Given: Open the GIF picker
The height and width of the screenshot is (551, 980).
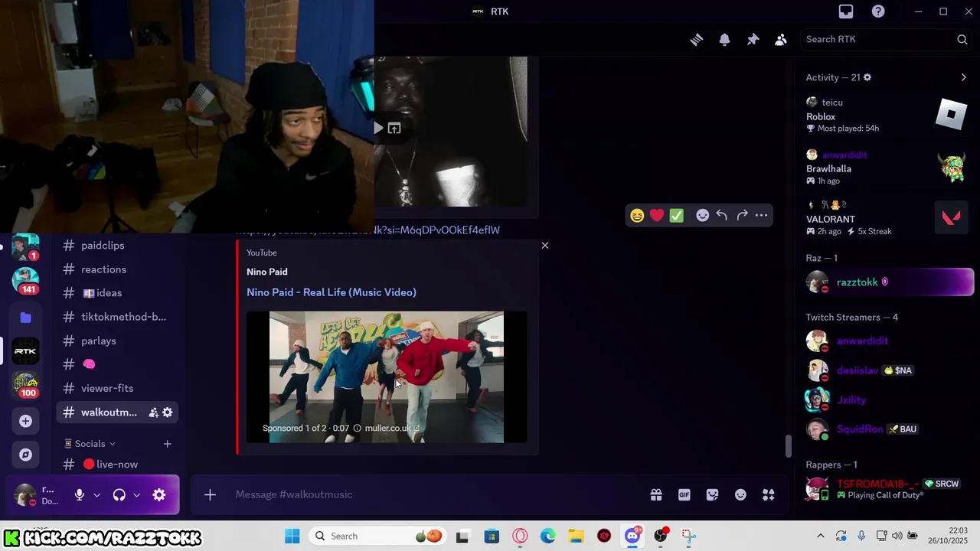Looking at the screenshot, I should (684, 495).
